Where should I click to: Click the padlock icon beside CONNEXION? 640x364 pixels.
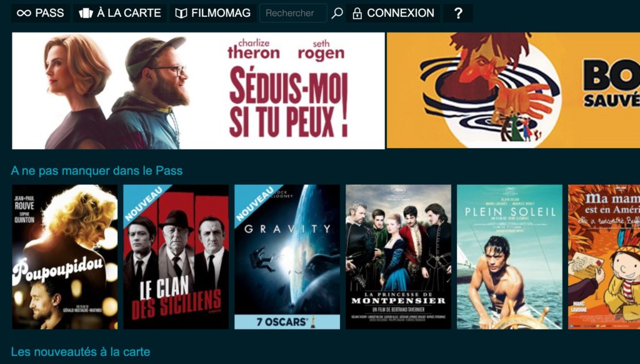pos(357,13)
